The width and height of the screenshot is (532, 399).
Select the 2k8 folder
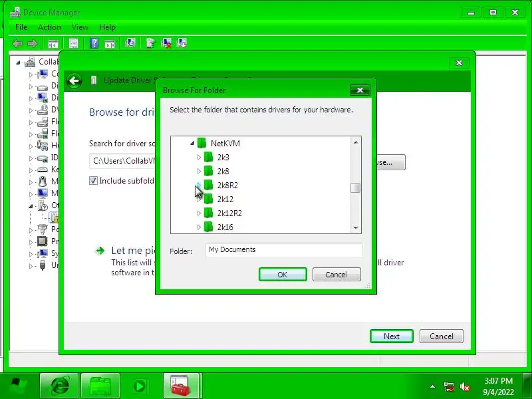pos(223,172)
